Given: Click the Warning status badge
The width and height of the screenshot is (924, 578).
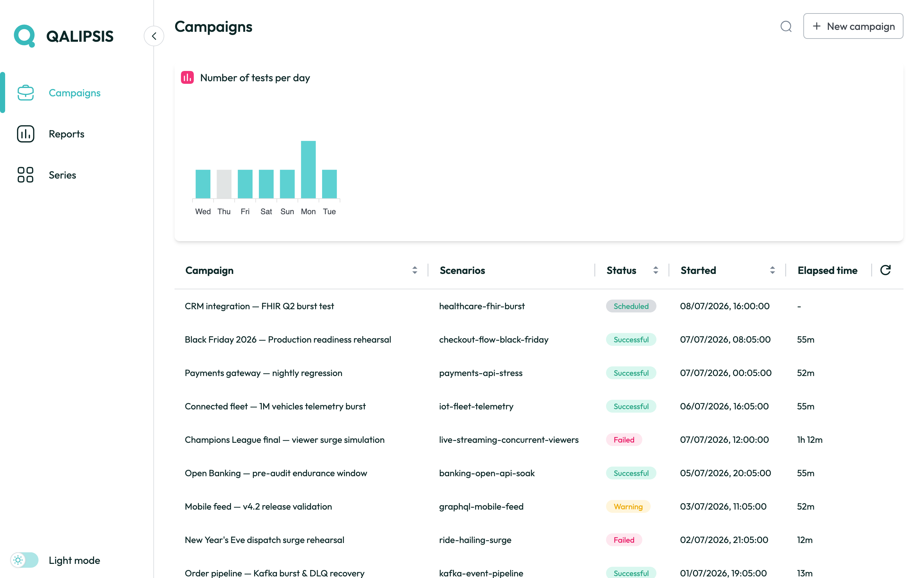Looking at the screenshot, I should coord(628,506).
